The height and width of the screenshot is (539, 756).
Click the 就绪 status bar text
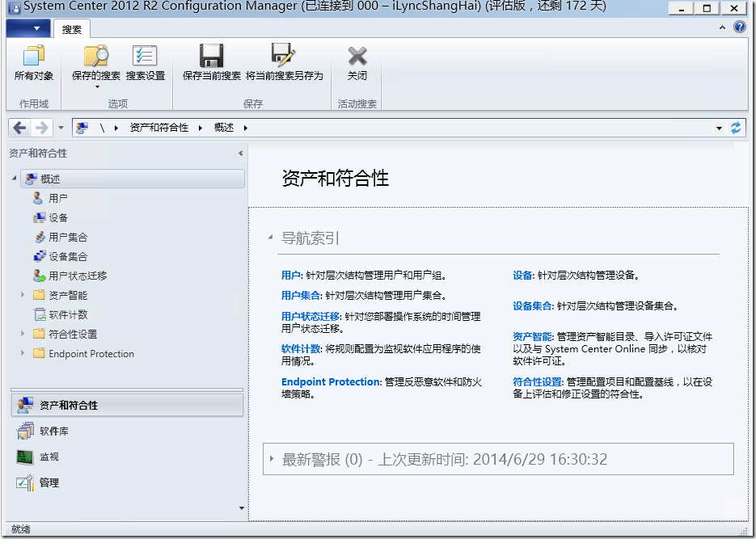(x=20, y=529)
